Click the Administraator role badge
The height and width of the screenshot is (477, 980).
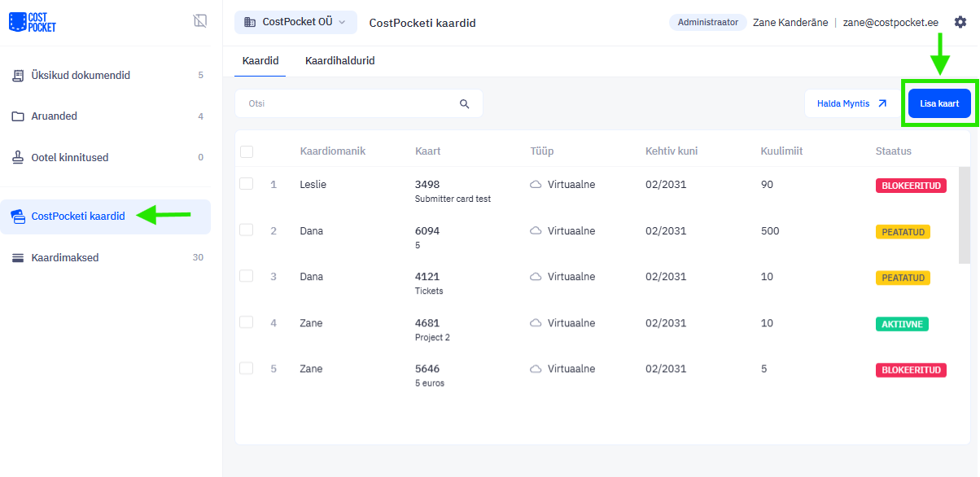[x=707, y=23]
